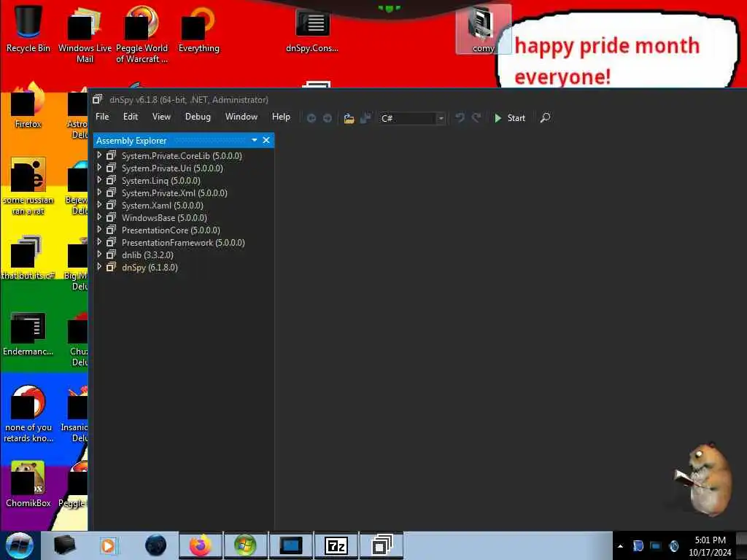Viewport: 747px width, 560px height.
Task: Select dnlib (3.3.2.0) assembly
Action: pos(147,254)
